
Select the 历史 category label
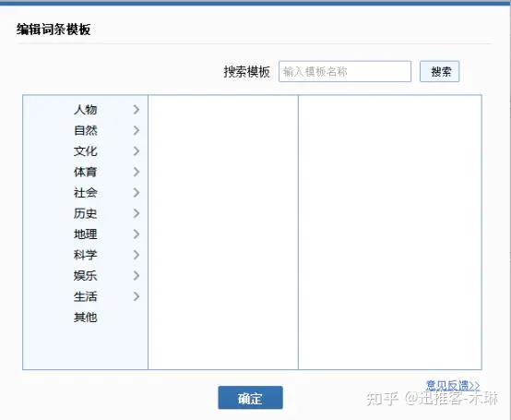tap(86, 213)
